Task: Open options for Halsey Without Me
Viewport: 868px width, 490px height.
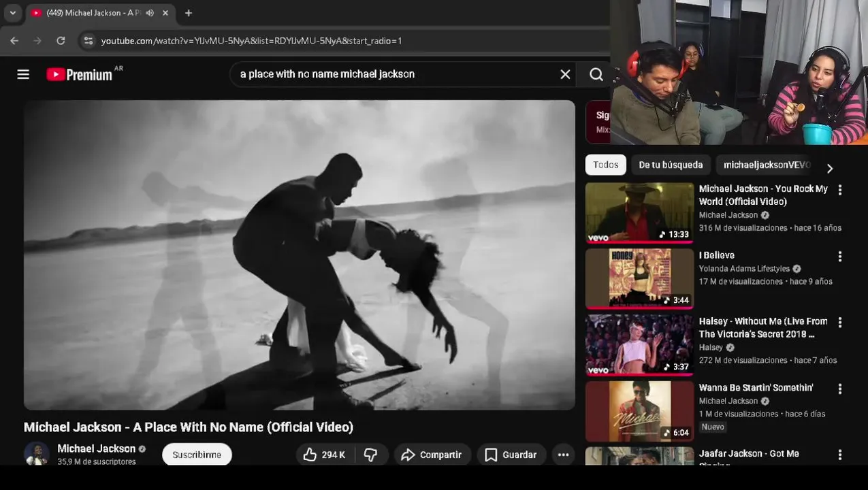Action: click(x=840, y=323)
